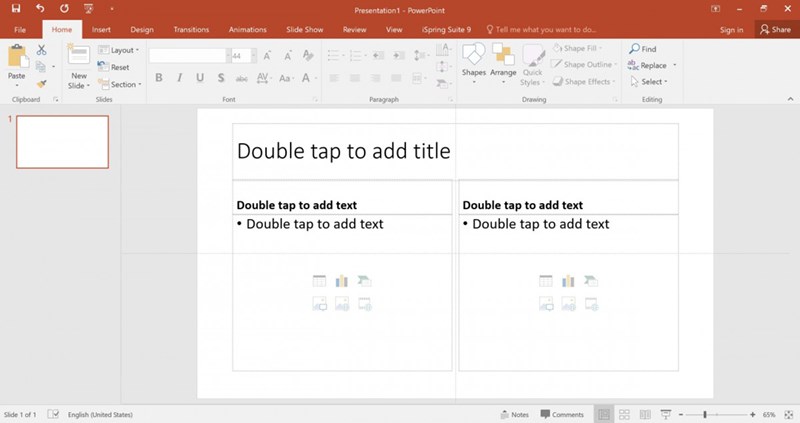Select slide 1 thumbnail in the panel
The height and width of the screenshot is (423, 800).
point(63,142)
